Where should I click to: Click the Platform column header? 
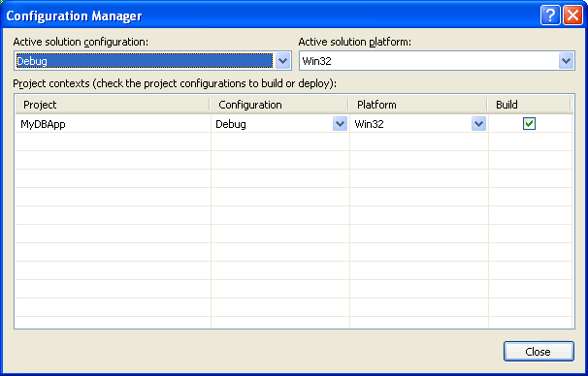[x=418, y=105]
